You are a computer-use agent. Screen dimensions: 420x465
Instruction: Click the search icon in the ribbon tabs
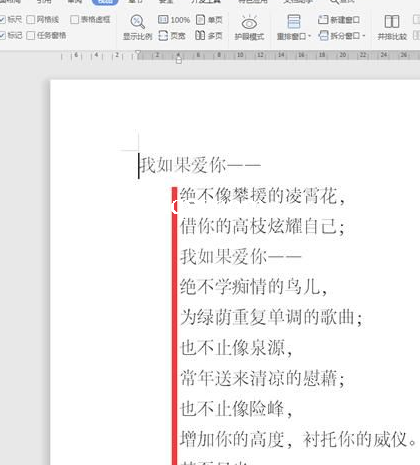pos(334,2)
